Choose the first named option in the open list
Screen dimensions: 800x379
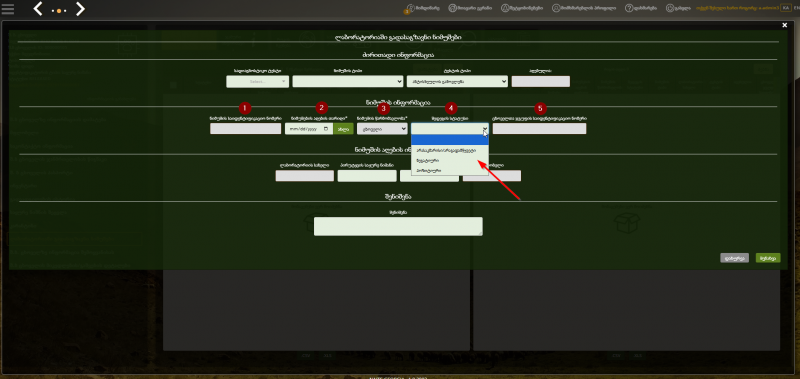click(450, 150)
